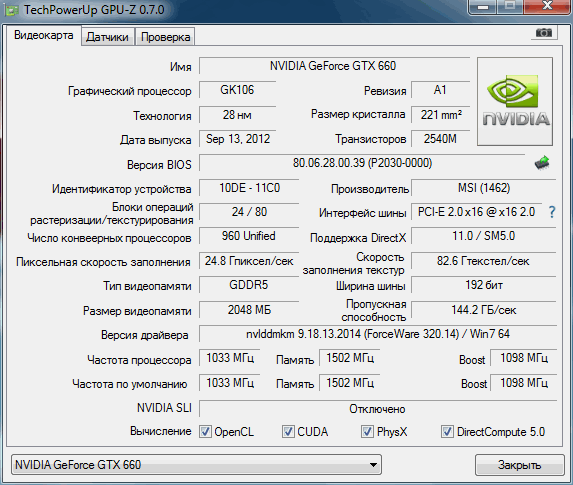Click the device ID 10DE - 11C0 field
This screenshot has width=573, height=485.
point(249,188)
